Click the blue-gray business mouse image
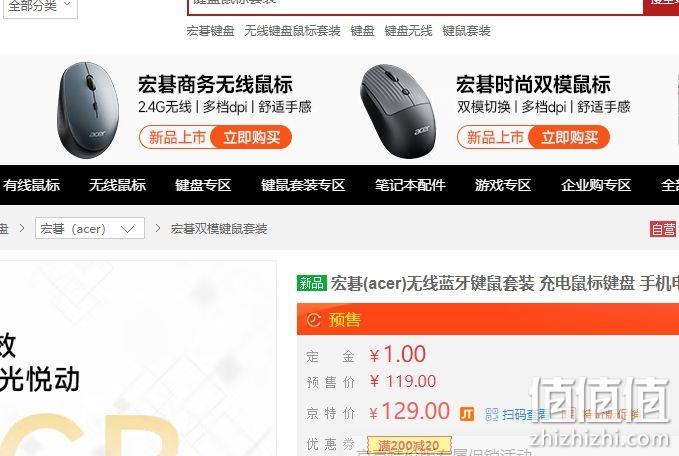This screenshot has width=679, height=456. (88, 110)
